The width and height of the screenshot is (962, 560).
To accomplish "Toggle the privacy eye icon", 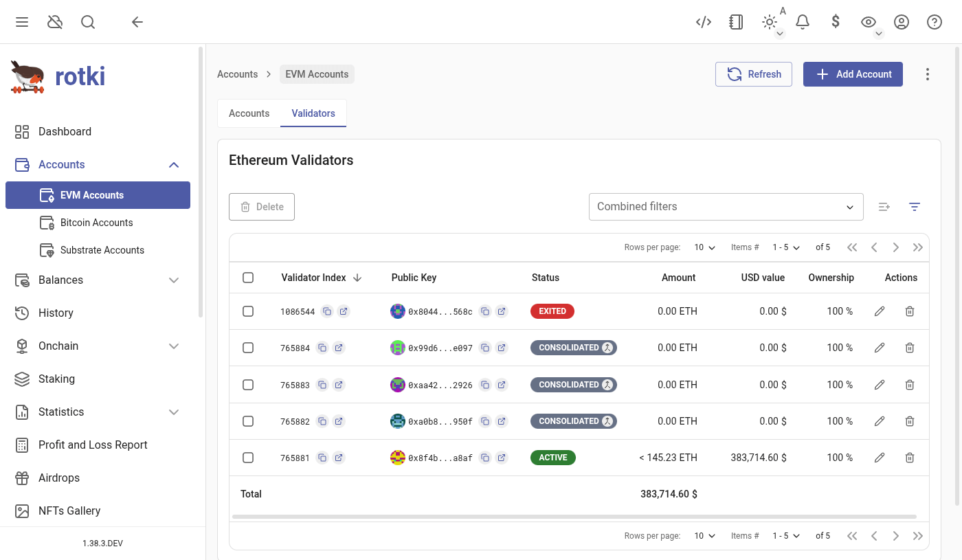I will pos(869,22).
